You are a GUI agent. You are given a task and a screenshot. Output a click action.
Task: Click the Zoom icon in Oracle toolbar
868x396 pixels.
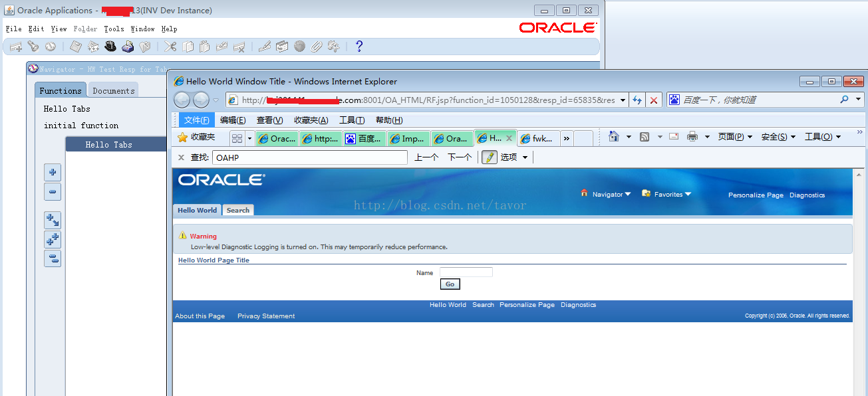282,47
